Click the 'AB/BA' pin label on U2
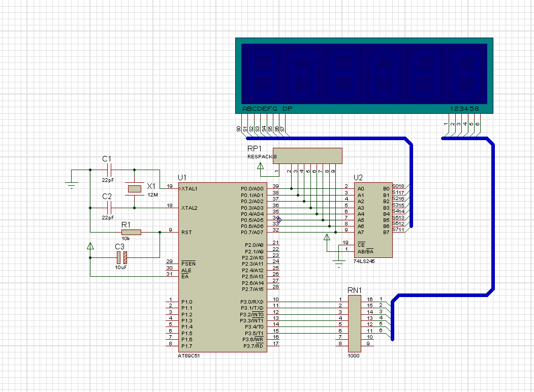 coord(366,251)
